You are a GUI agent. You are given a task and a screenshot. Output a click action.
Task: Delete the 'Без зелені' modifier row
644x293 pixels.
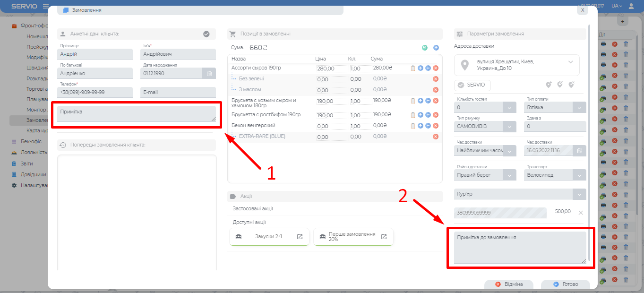click(x=436, y=79)
